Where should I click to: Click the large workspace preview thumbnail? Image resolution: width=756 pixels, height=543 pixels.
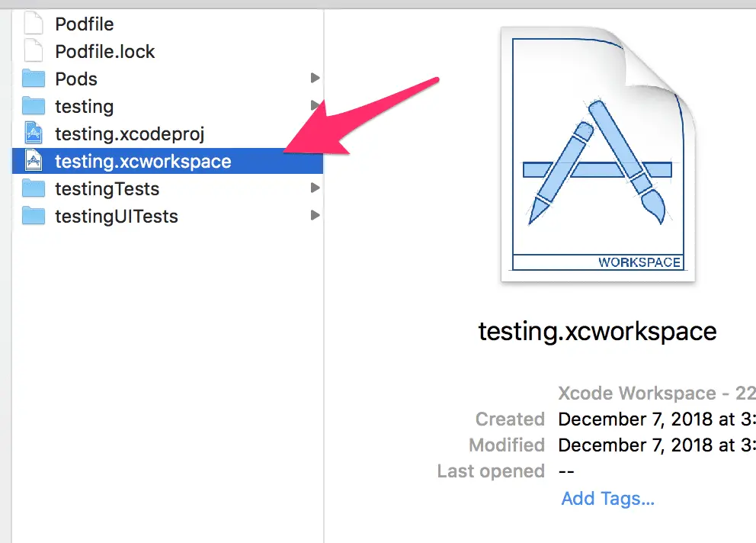pyautogui.click(x=597, y=155)
